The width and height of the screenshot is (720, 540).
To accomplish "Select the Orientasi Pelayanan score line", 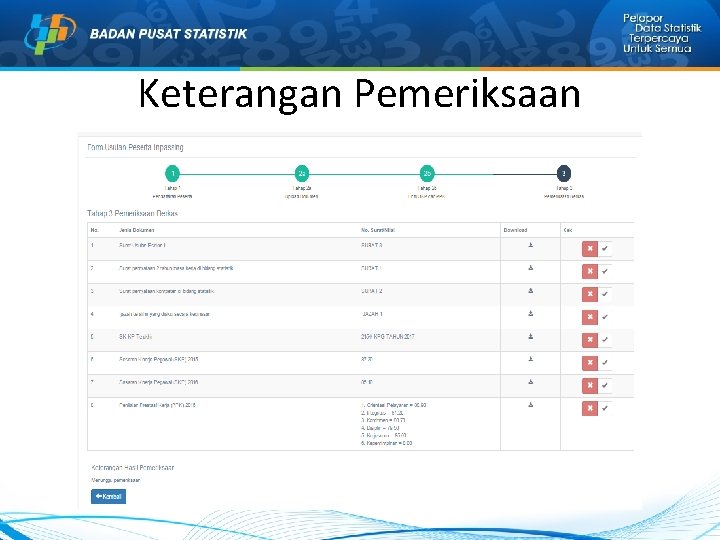I will [x=394, y=405].
